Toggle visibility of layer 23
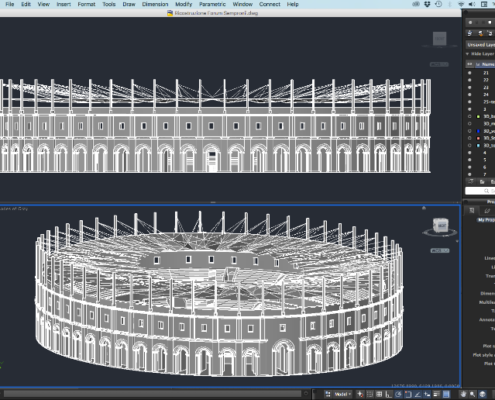Image resolution: width=495 pixels, height=400 pixels. click(x=470, y=87)
